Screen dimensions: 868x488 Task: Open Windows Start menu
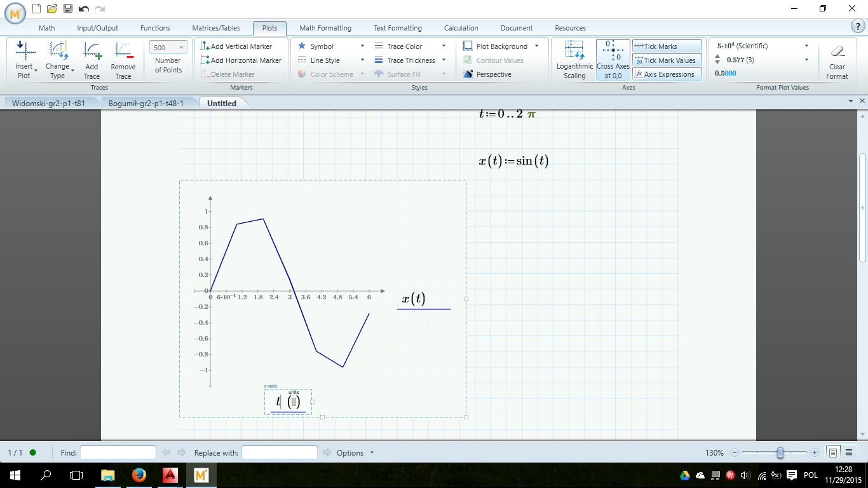14,475
